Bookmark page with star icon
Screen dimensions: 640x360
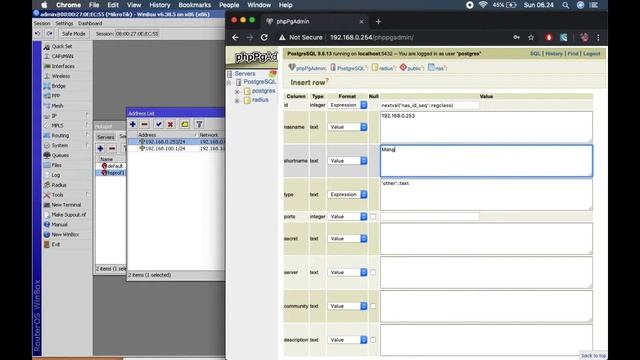(x=531, y=37)
